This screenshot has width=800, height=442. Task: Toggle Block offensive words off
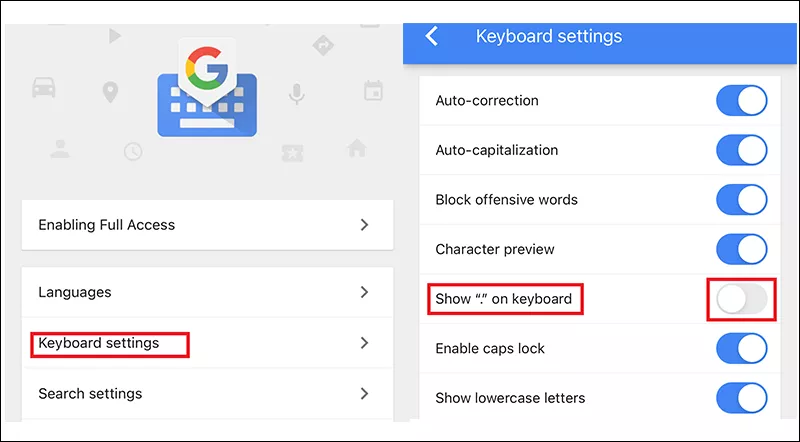coord(741,200)
